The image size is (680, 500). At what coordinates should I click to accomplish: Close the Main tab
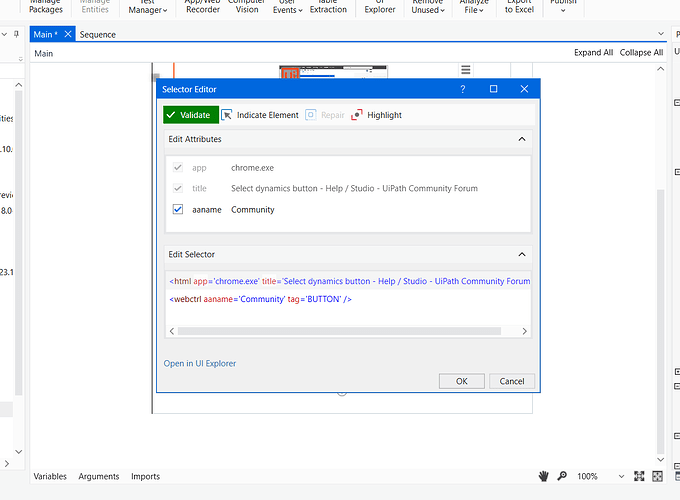click(x=68, y=34)
